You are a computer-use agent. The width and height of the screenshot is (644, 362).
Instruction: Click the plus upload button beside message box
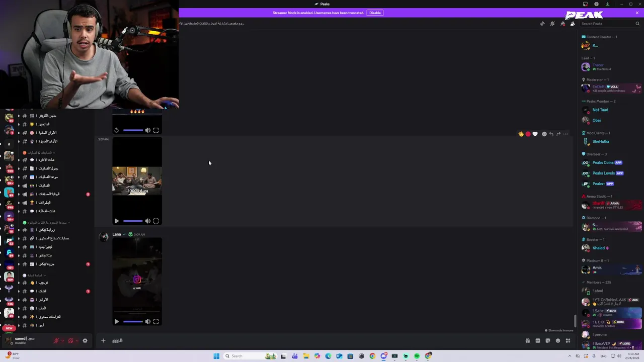coord(103,340)
